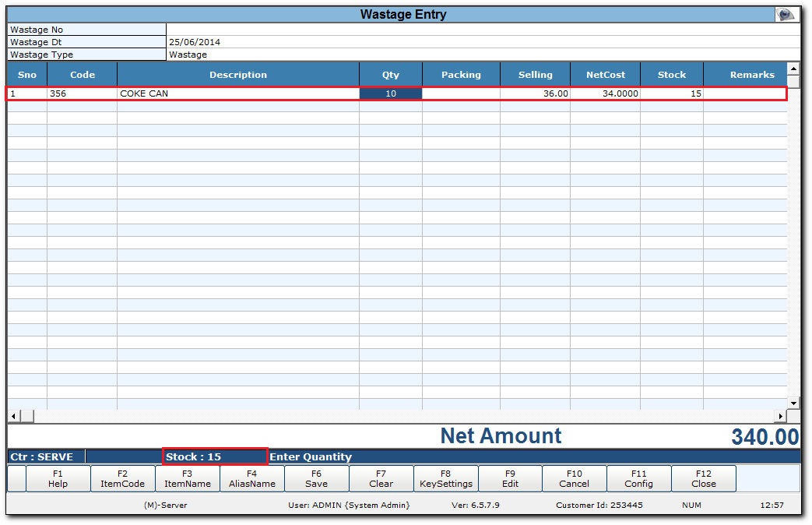Click the Description column header
The height and width of the screenshot is (525, 812).
click(237, 75)
